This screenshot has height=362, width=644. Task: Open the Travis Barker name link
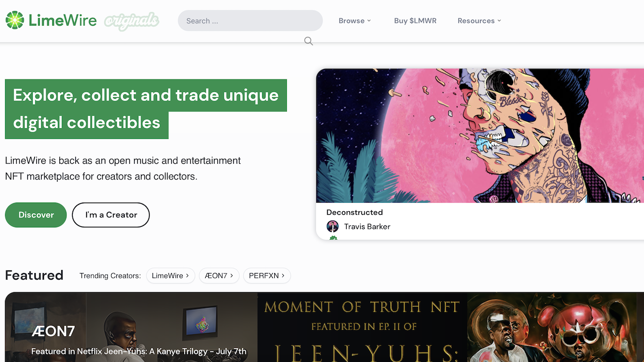pos(367,226)
